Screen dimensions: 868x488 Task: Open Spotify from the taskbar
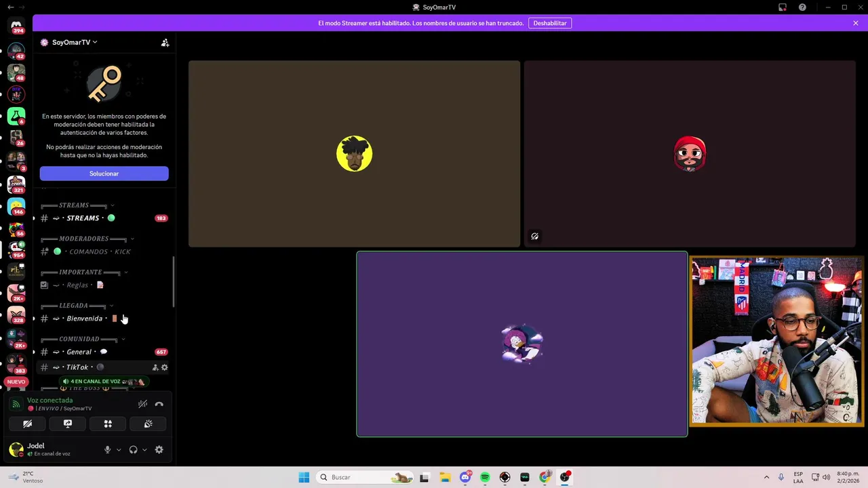coord(485,477)
